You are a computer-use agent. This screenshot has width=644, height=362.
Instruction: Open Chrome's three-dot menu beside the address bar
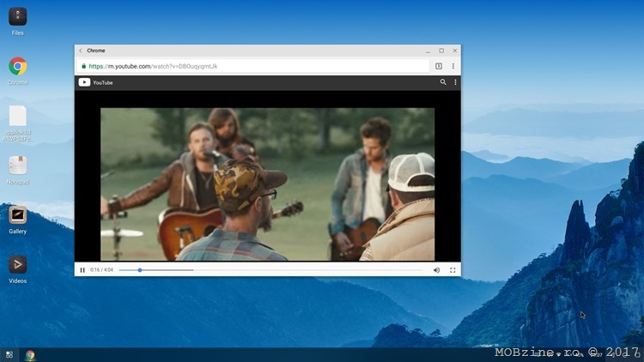pyautogui.click(x=453, y=66)
